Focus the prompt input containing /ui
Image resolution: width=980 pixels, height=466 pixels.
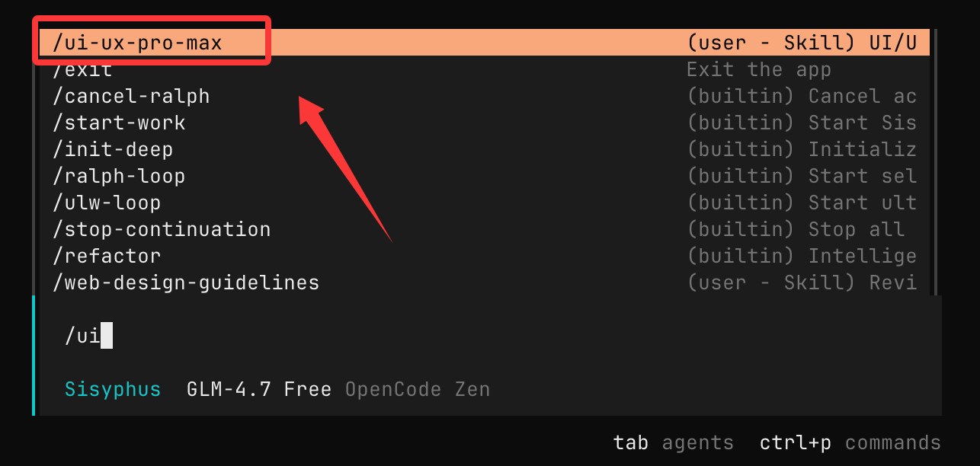pyautogui.click(x=305, y=336)
